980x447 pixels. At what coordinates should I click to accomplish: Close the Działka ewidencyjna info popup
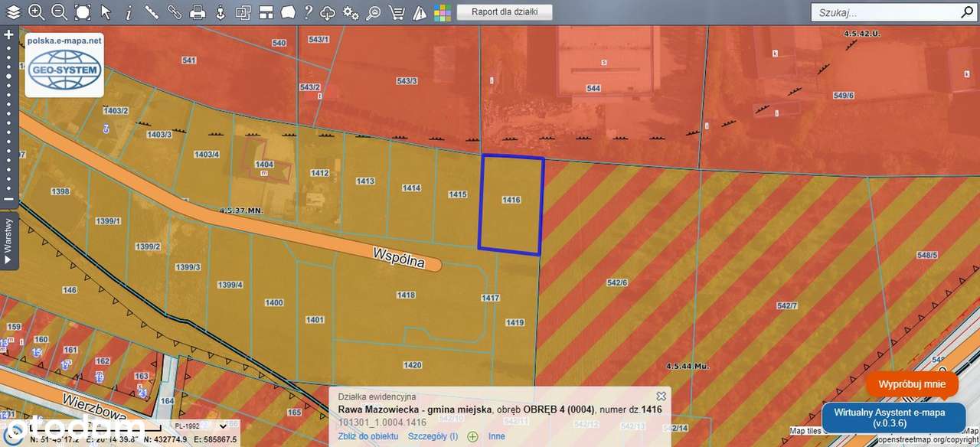(x=661, y=396)
